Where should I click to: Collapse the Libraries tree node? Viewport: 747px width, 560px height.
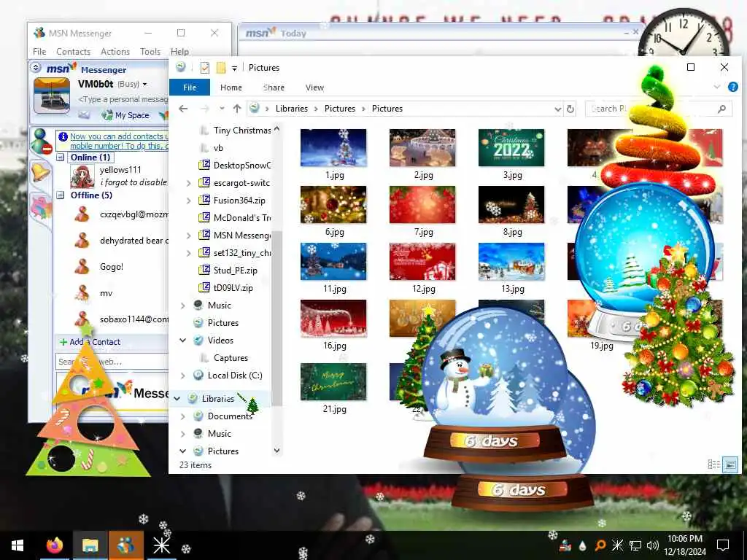[x=177, y=399]
